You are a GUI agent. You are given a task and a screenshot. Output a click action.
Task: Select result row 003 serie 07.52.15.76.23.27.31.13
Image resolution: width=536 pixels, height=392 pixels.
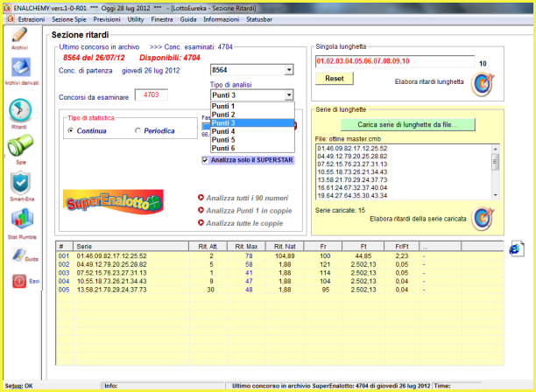coord(279,273)
